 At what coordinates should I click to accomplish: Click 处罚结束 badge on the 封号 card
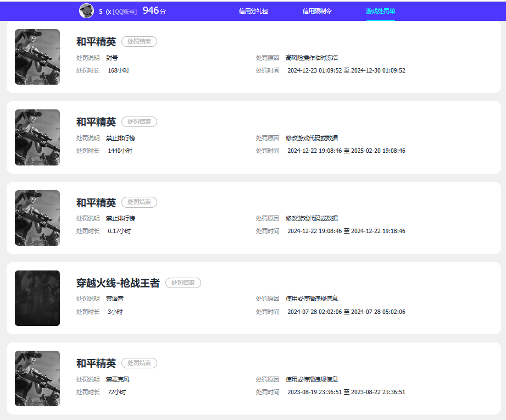[139, 41]
